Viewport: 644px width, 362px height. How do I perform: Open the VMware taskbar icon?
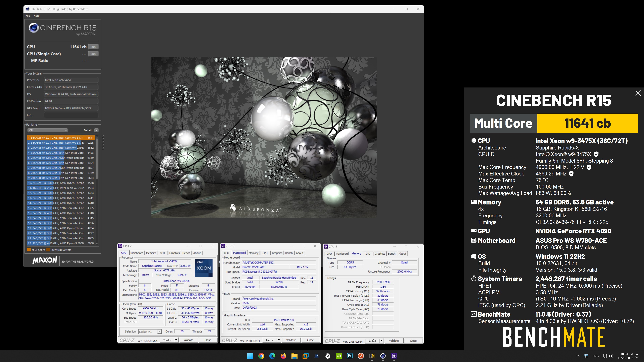(306, 356)
